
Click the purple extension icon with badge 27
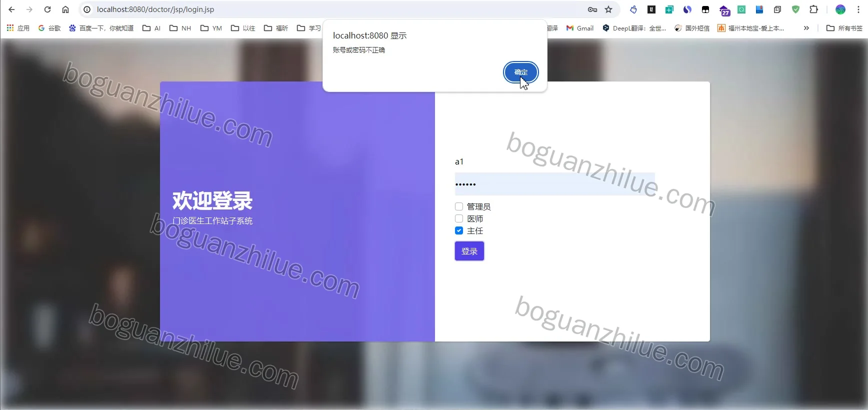(724, 10)
